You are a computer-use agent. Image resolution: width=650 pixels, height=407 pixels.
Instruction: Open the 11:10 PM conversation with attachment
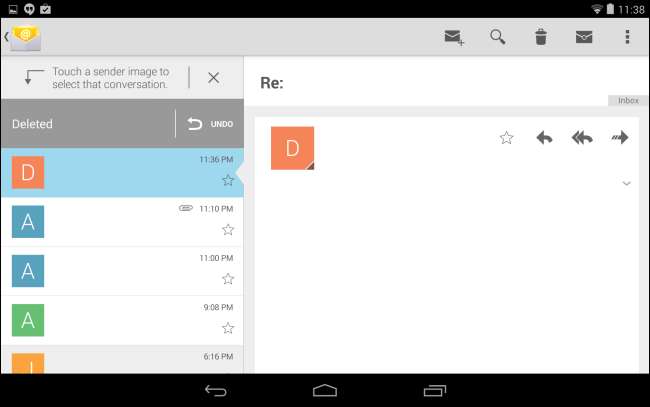coord(122,222)
